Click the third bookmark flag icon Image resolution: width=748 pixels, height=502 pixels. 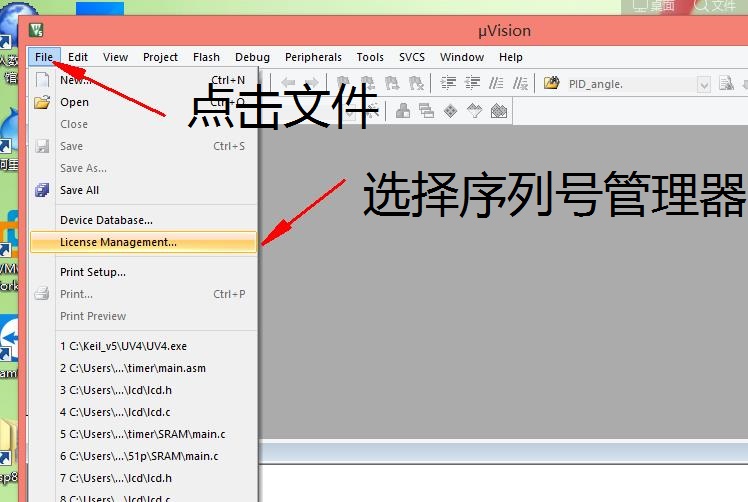392,84
